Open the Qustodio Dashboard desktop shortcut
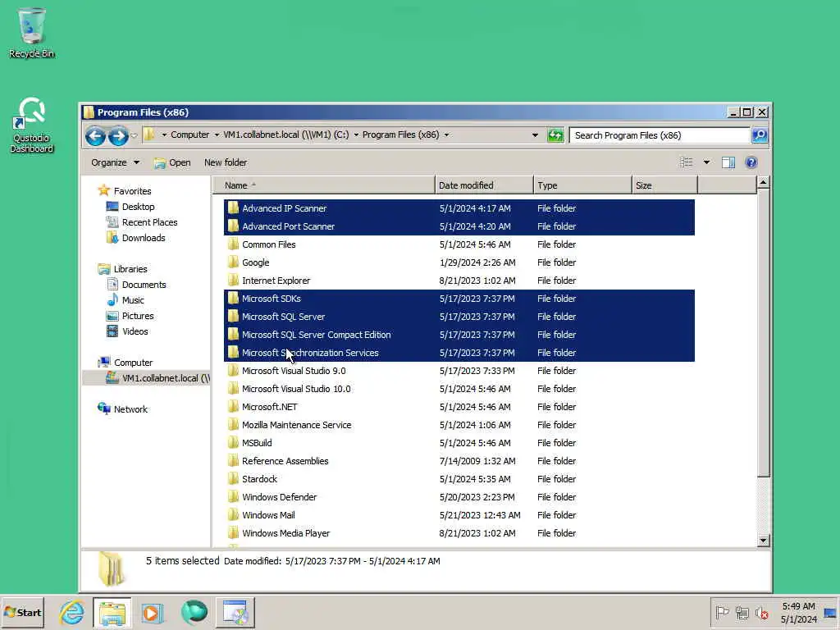Viewport: 840px width, 630px height. coord(31,125)
